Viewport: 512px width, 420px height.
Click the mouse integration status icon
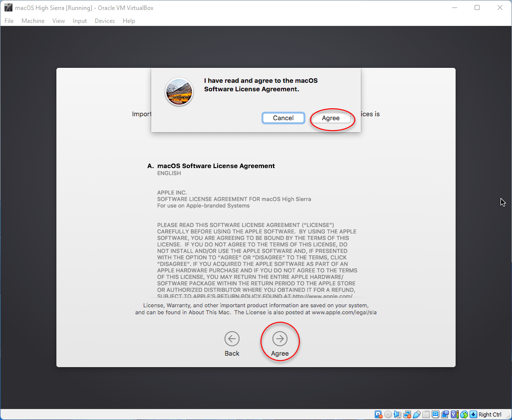(x=464, y=415)
